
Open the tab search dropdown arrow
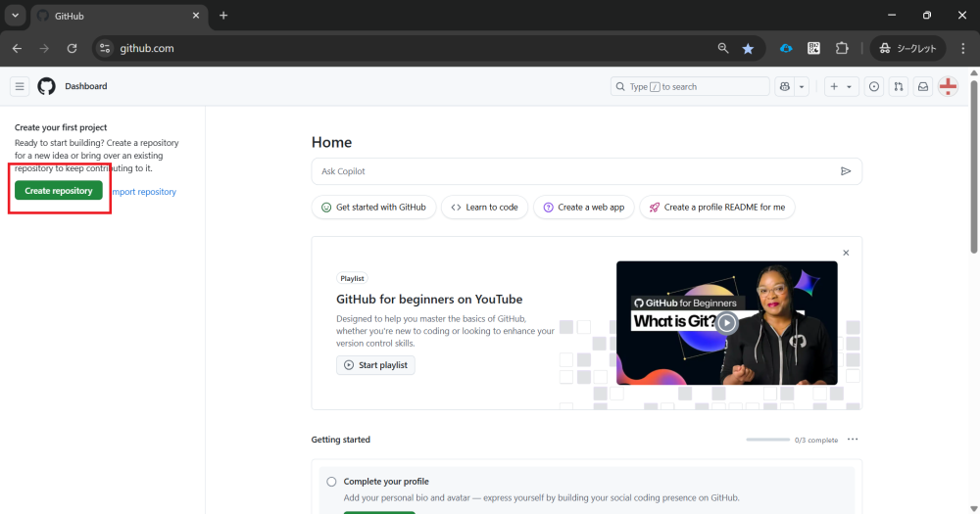tap(15, 16)
